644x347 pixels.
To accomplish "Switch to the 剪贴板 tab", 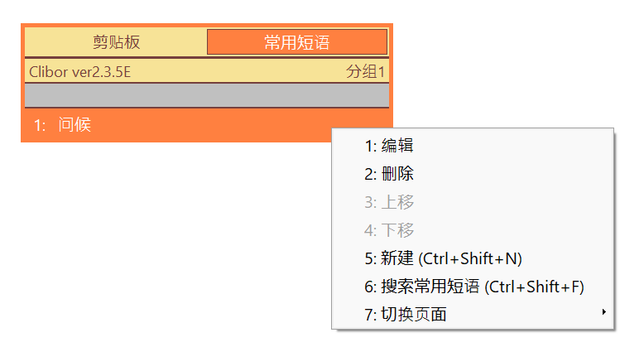I will 116,42.
